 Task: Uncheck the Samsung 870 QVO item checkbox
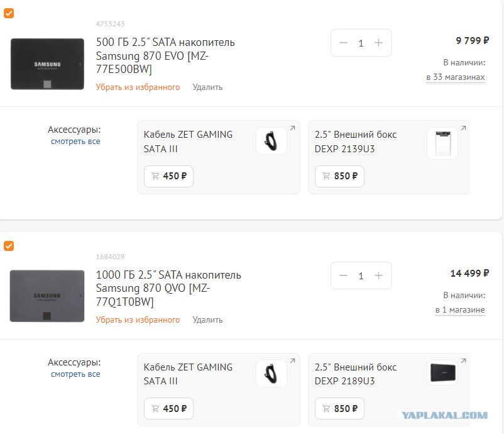(9, 246)
